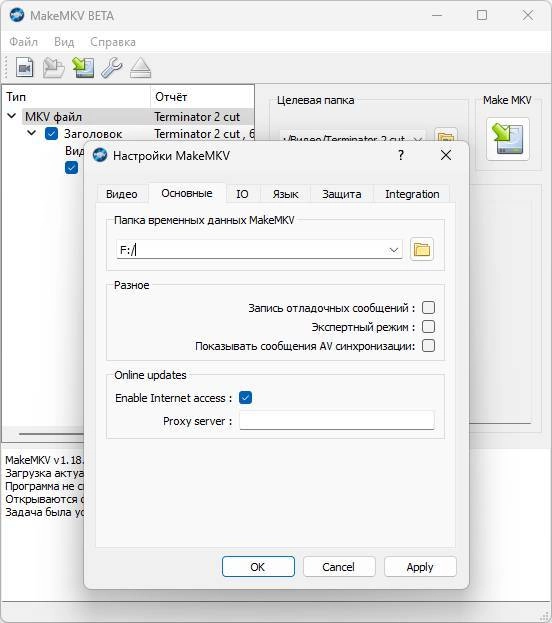Click the Apply button
The width and height of the screenshot is (552, 623).
point(420,567)
